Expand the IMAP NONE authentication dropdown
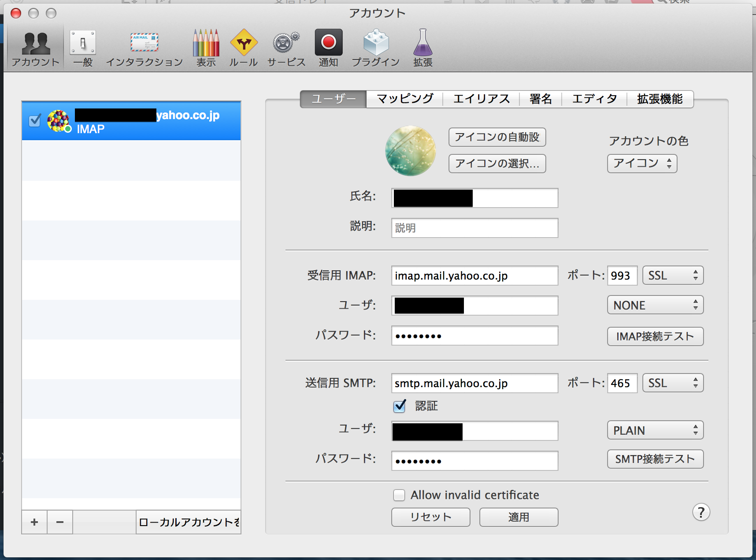This screenshot has width=756, height=560. pyautogui.click(x=655, y=305)
